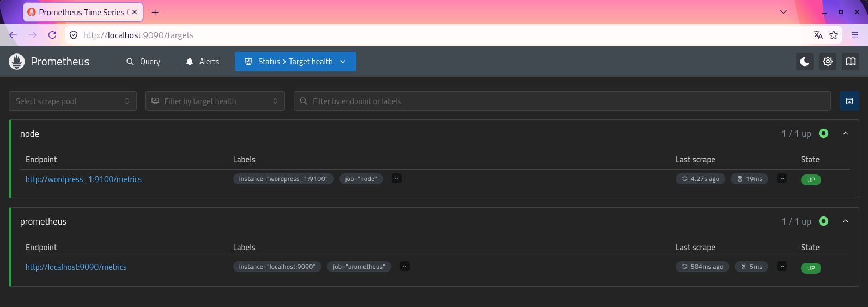The width and height of the screenshot is (868, 307).
Task: Open Filter by target health dropdown
Action: point(215,101)
